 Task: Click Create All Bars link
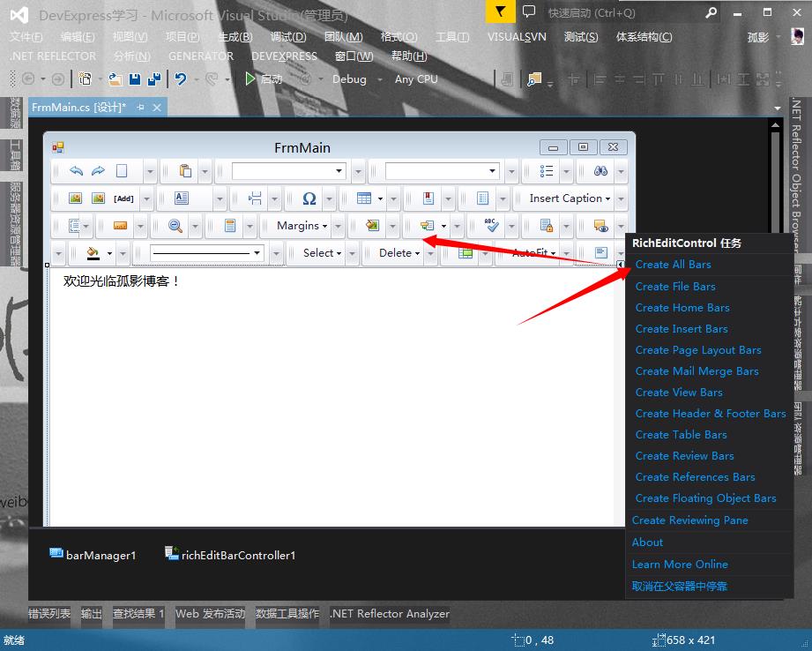click(x=673, y=265)
